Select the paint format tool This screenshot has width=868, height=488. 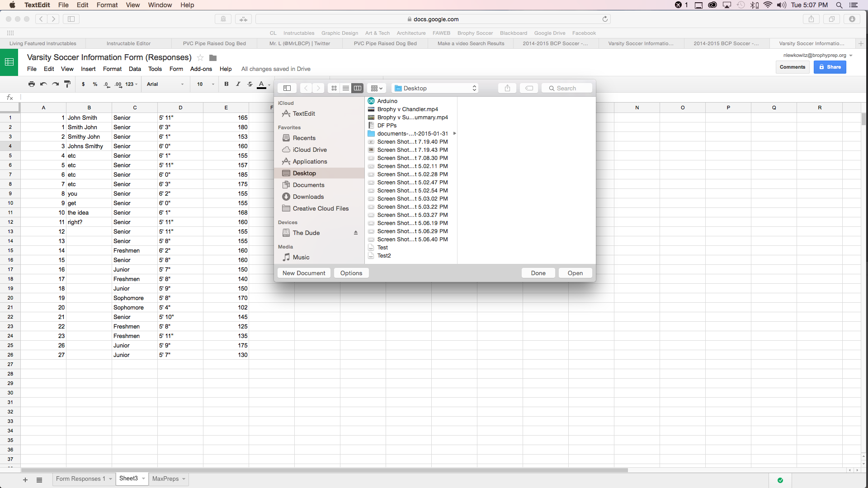[67, 84]
